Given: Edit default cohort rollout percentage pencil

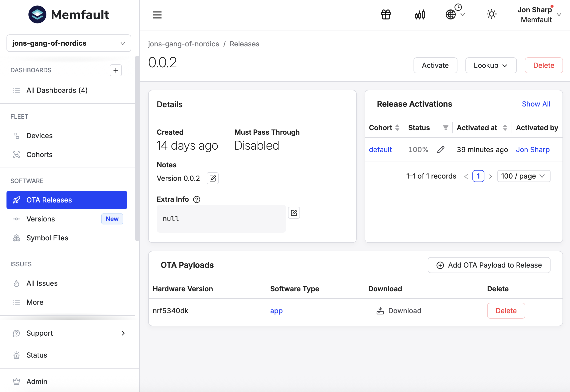Looking at the screenshot, I should pyautogui.click(x=441, y=150).
